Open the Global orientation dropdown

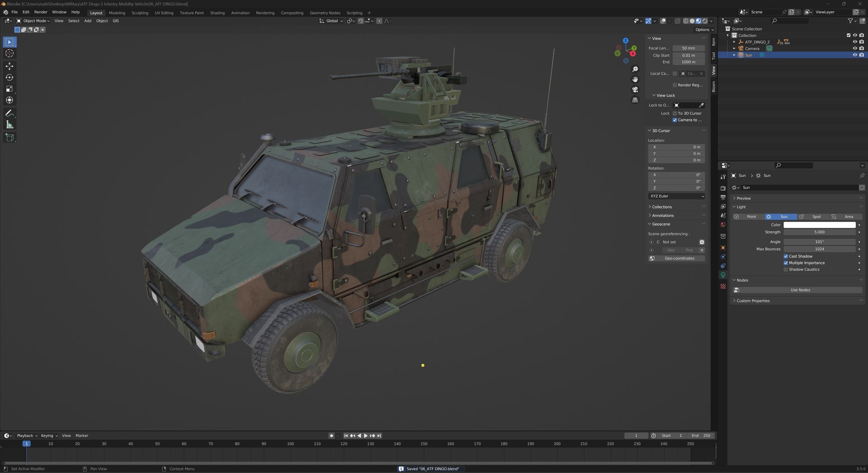tap(331, 21)
